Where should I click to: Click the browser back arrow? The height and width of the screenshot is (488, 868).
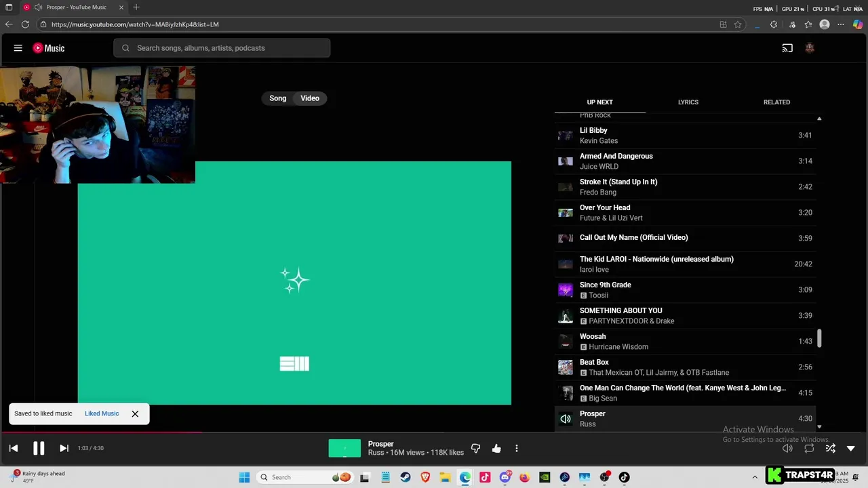[x=9, y=24]
